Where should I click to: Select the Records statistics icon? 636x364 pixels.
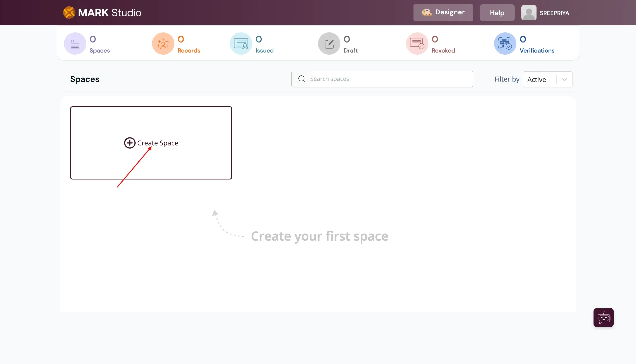(x=163, y=43)
